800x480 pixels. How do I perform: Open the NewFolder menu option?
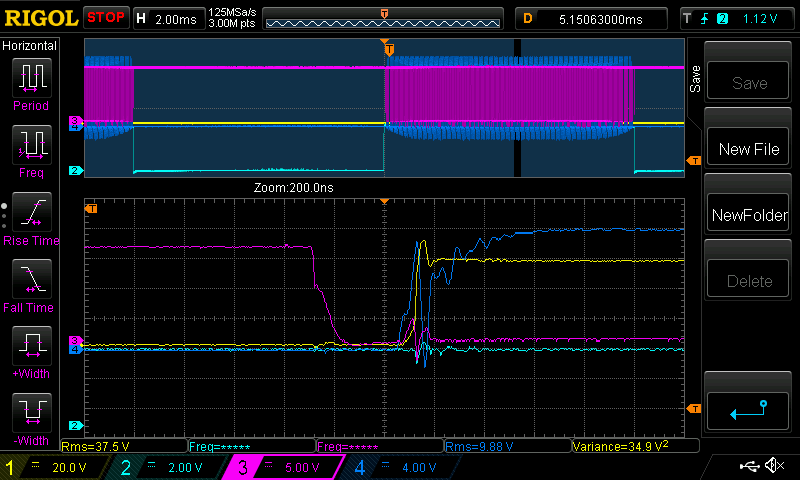[749, 215]
